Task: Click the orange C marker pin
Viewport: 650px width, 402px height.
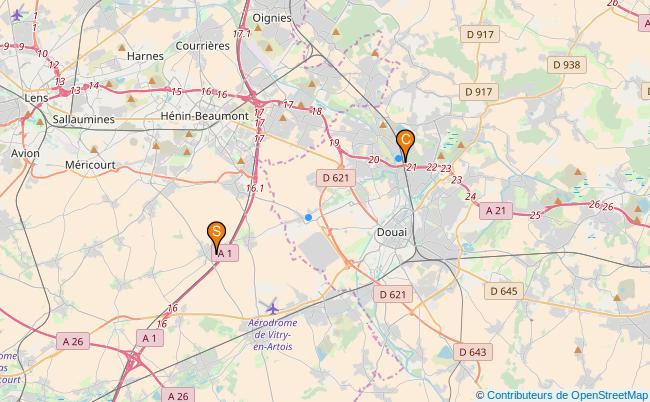Action: (405, 145)
